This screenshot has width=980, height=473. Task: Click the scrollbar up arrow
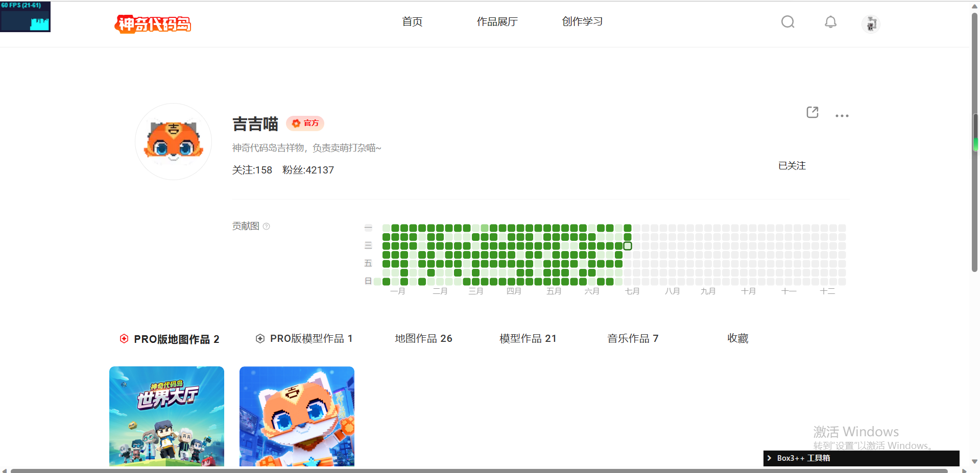(975, 6)
